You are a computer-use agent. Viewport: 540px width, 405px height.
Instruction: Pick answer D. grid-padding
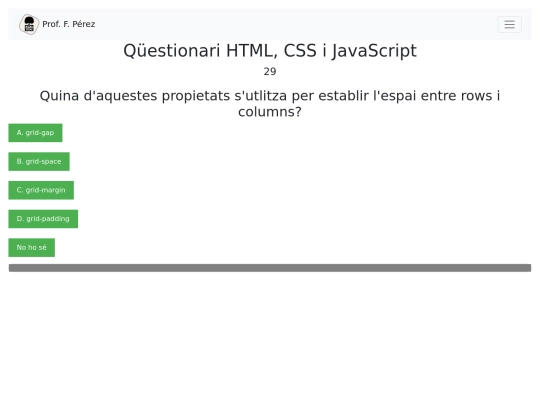[43, 219]
